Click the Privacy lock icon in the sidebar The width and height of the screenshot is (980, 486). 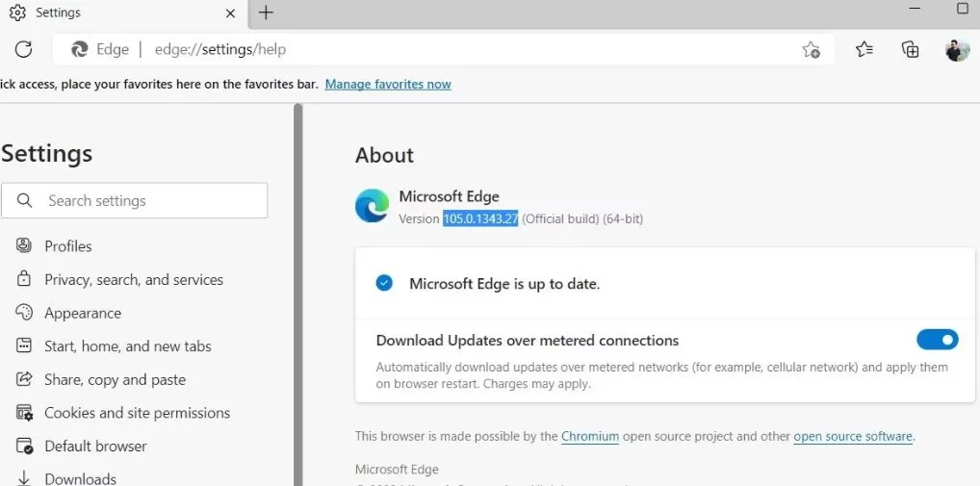(x=24, y=278)
